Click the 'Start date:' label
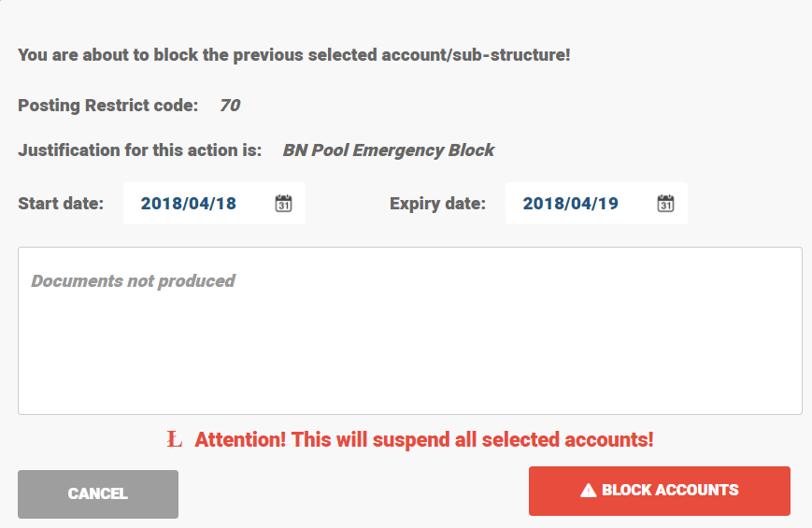The height and width of the screenshot is (528, 812). coord(61,204)
